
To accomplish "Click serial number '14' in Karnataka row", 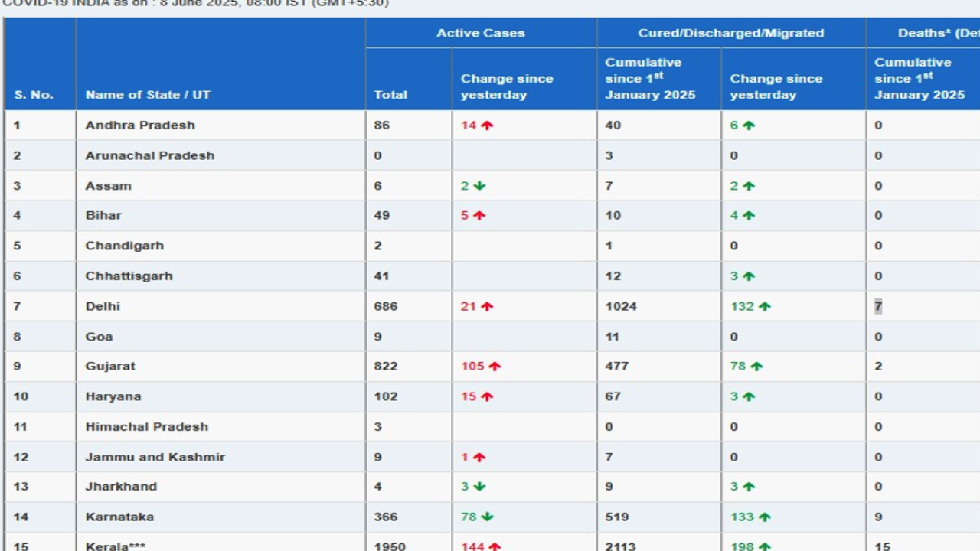I will [21, 517].
